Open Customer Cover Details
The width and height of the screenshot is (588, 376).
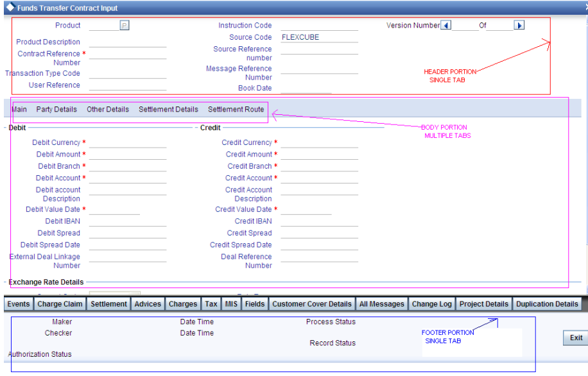[312, 303]
